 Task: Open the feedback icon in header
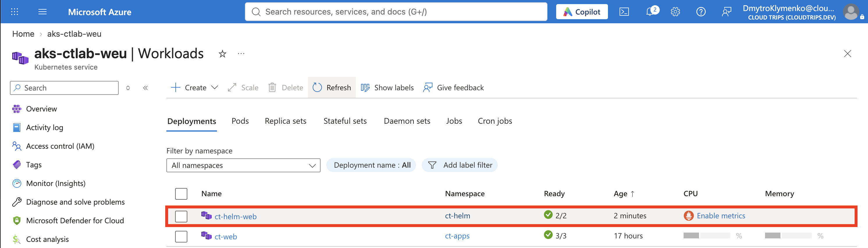pos(726,12)
